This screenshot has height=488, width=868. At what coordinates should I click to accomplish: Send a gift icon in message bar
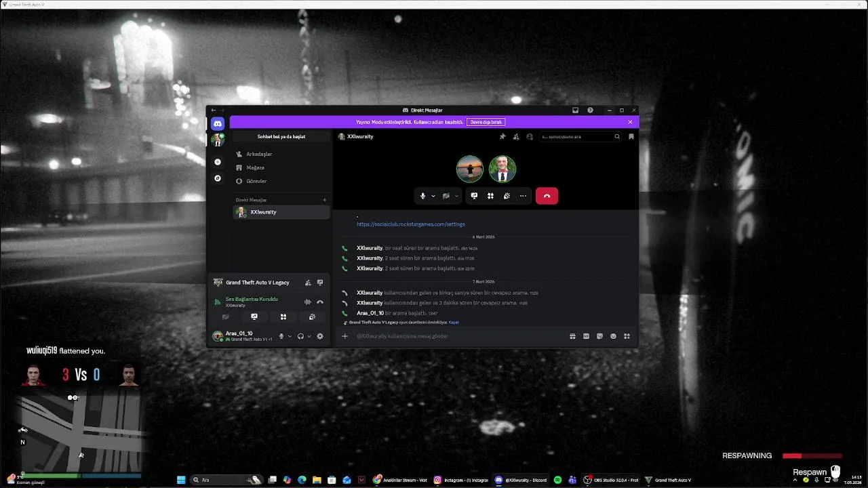tap(572, 336)
